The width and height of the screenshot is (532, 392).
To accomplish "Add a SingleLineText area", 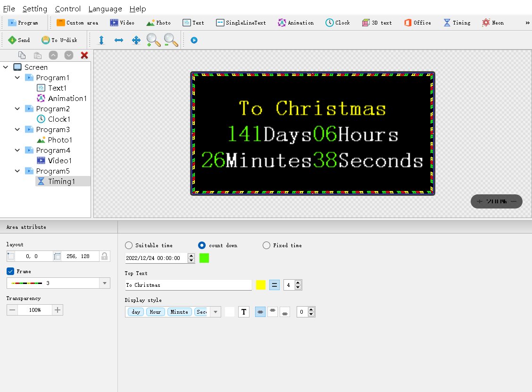I will point(241,23).
